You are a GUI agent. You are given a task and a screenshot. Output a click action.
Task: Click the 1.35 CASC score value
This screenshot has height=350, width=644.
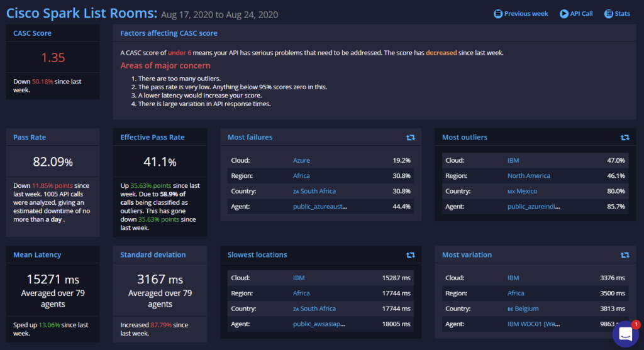coord(53,57)
